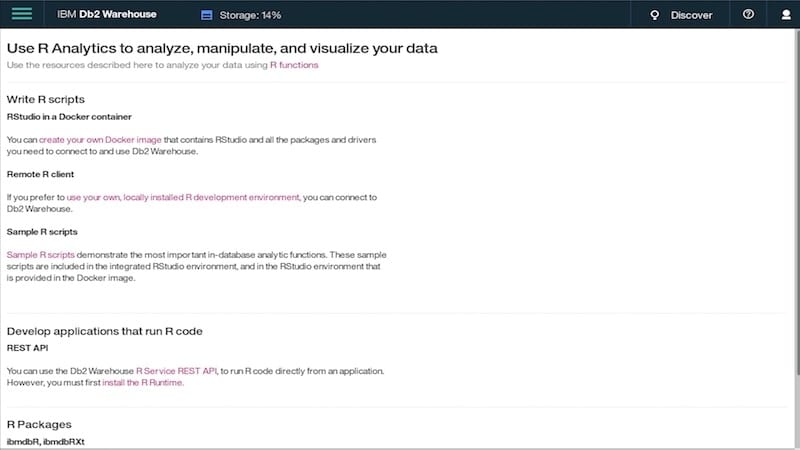The width and height of the screenshot is (800, 450).
Task: Open the Discover menu
Action: point(691,15)
